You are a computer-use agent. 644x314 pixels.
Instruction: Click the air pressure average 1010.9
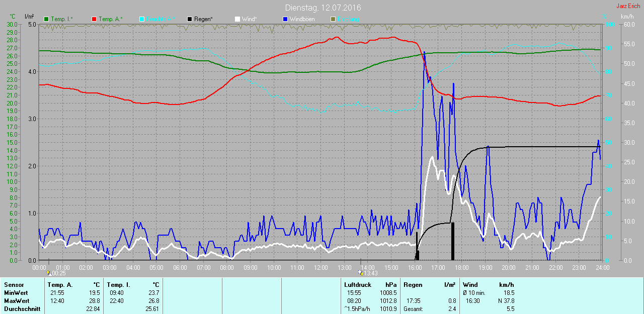tap(388, 309)
